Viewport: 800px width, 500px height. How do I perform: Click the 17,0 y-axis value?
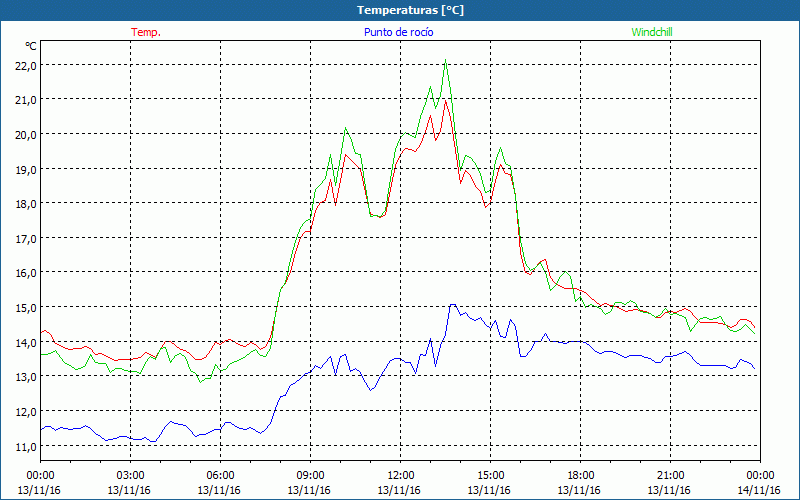click(x=27, y=239)
